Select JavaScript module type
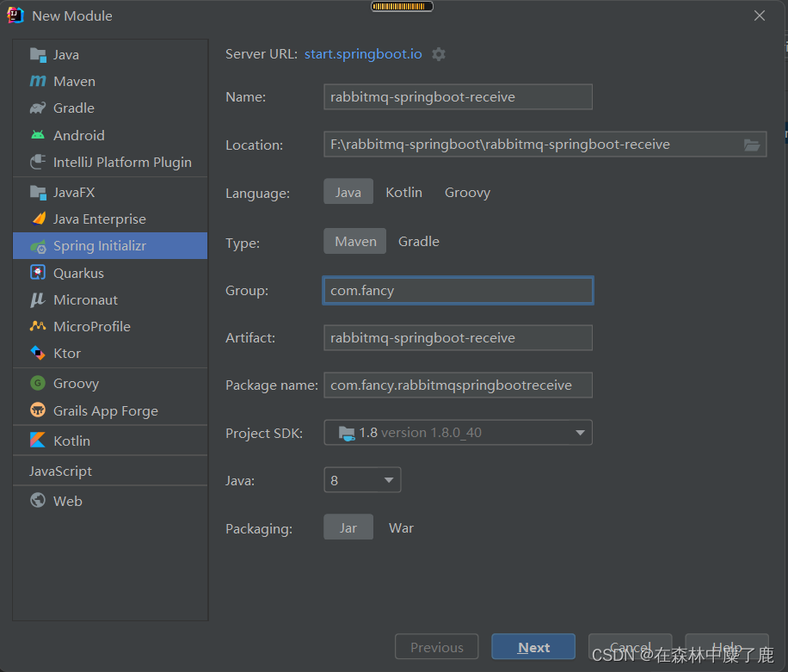This screenshot has height=672, width=788. click(110, 471)
